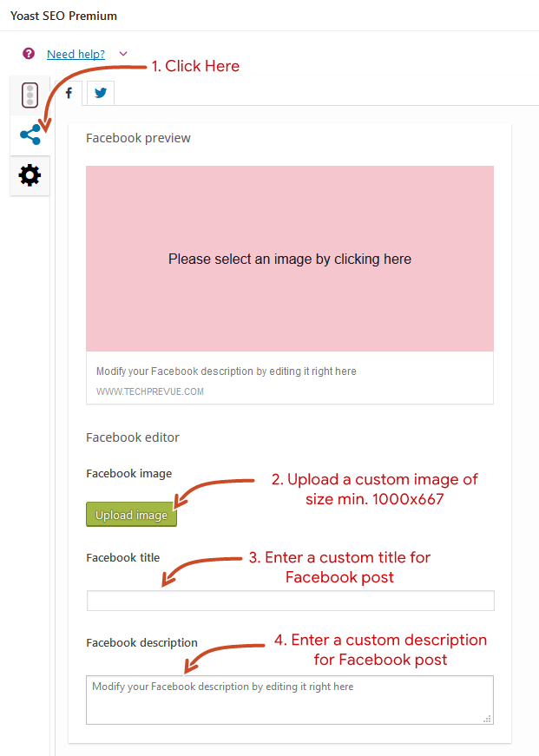Click the Facebook editor heading
The width and height of the screenshot is (539, 756).
pyautogui.click(x=133, y=437)
